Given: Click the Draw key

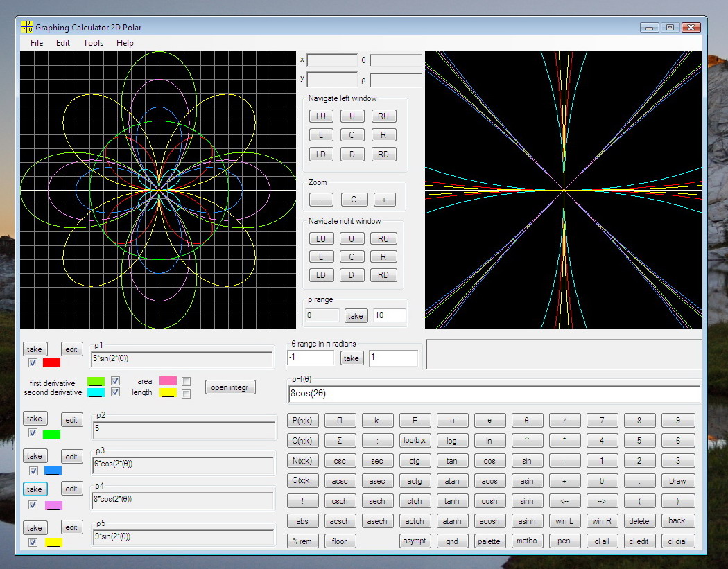Looking at the screenshot, I should point(677,481).
